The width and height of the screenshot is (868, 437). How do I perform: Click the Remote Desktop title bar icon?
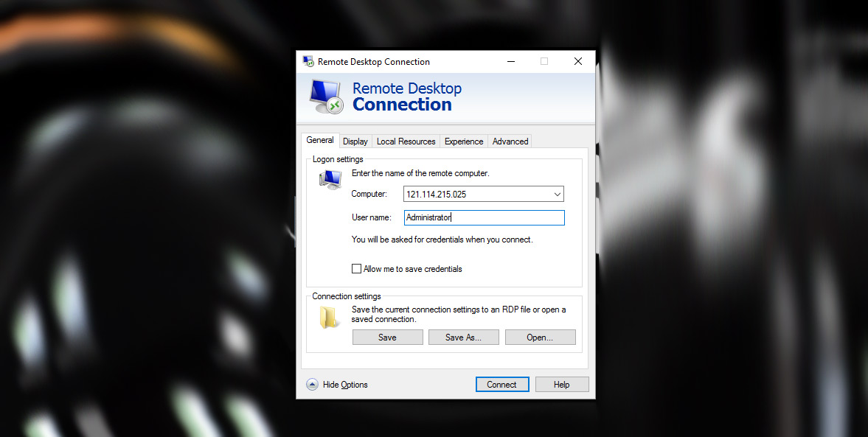coord(308,61)
